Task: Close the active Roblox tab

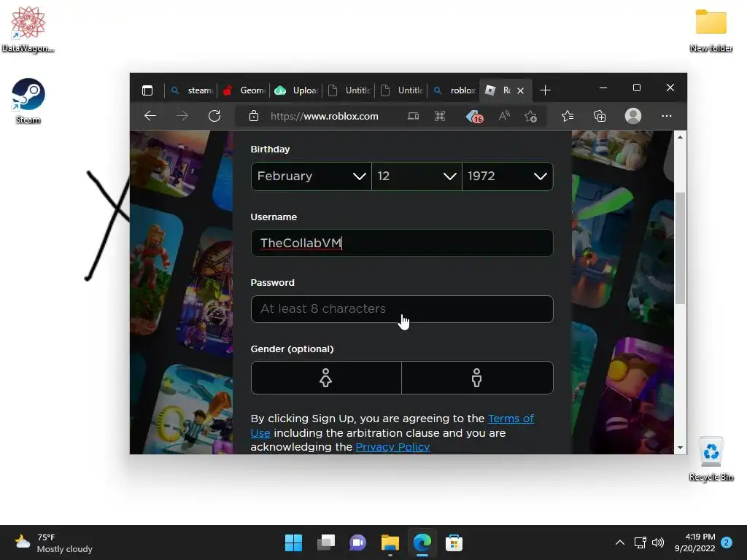Action: pyautogui.click(x=521, y=90)
